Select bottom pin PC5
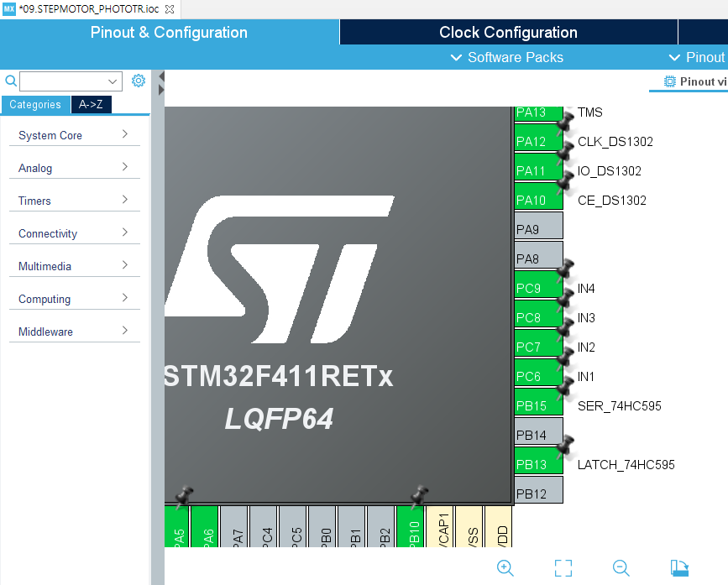 pyautogui.click(x=292, y=526)
